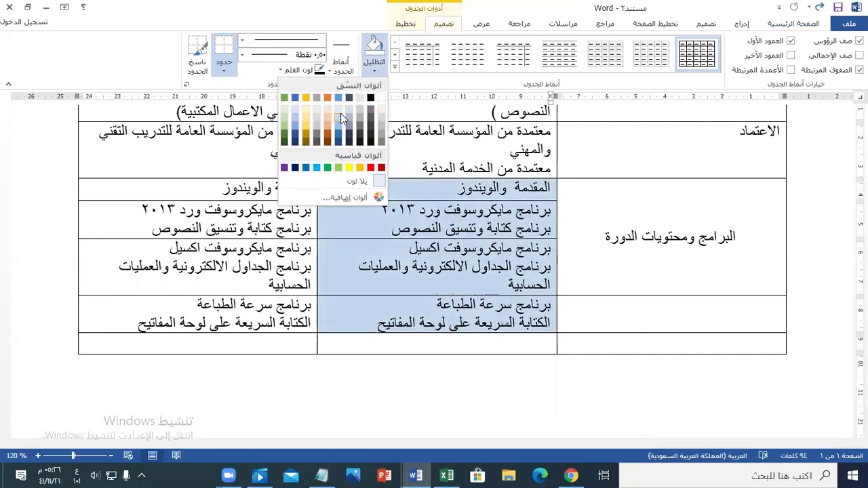Image resolution: width=868 pixels, height=488 pixels.
Task: Pick the yellow standard color swatch
Action: [349, 167]
